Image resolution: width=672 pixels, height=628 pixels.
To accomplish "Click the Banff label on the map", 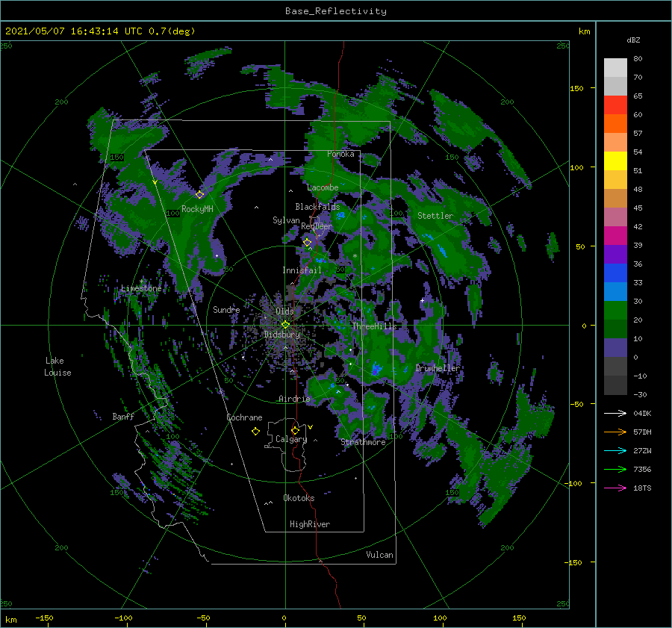I will [x=123, y=417].
